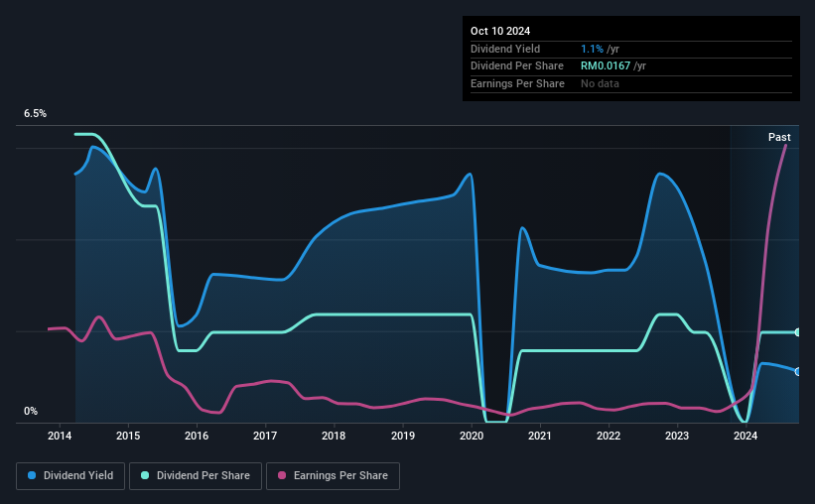Select the 2024 axis label

[x=746, y=436]
